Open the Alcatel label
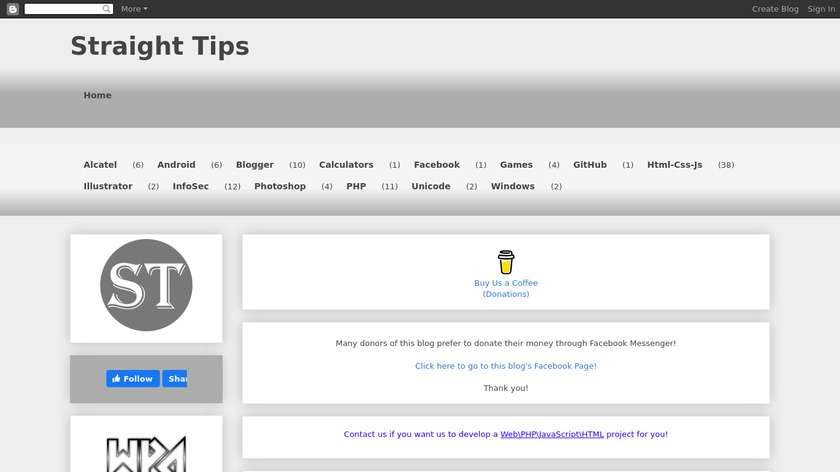Image resolution: width=840 pixels, height=472 pixels. pyautogui.click(x=100, y=165)
